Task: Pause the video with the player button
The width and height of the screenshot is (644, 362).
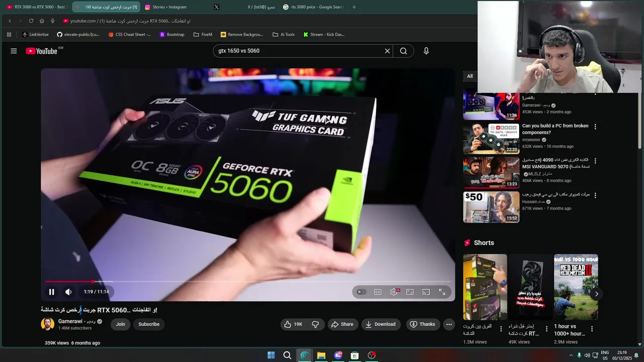Action: 51,292
